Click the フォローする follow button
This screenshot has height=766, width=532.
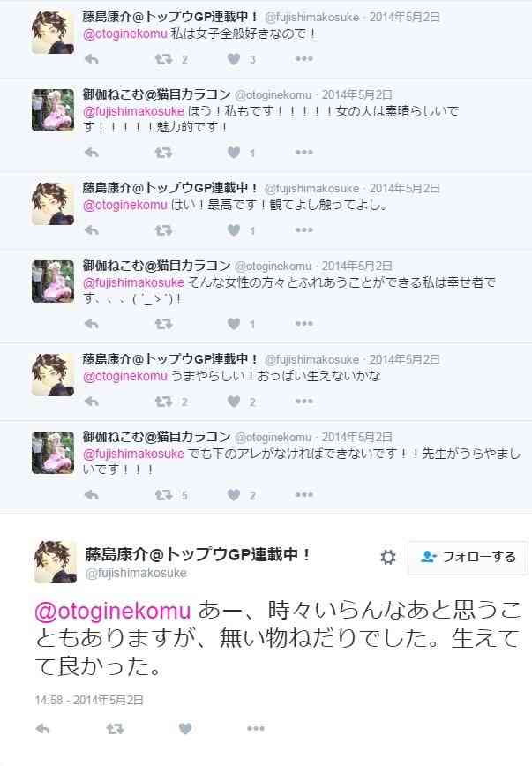pyautogui.click(x=468, y=557)
